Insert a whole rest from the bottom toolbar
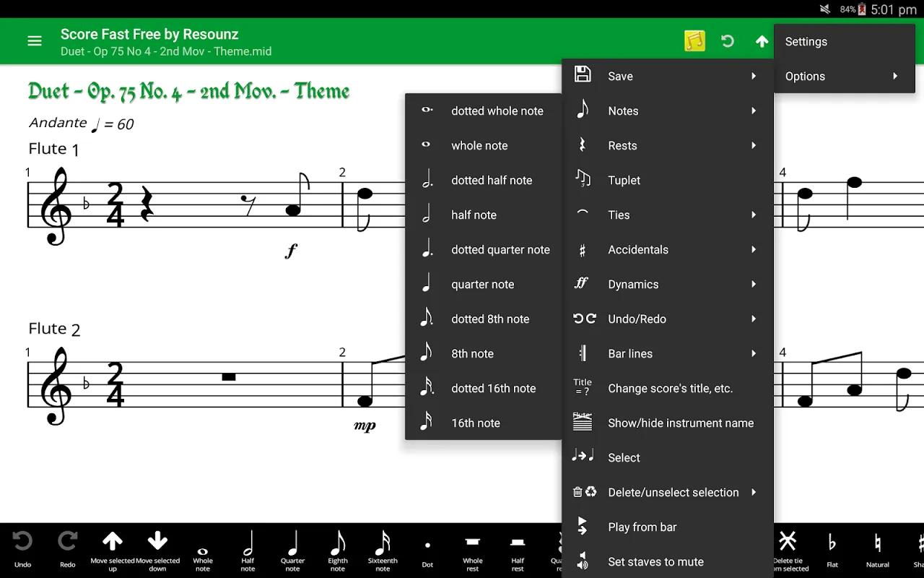 [473, 553]
